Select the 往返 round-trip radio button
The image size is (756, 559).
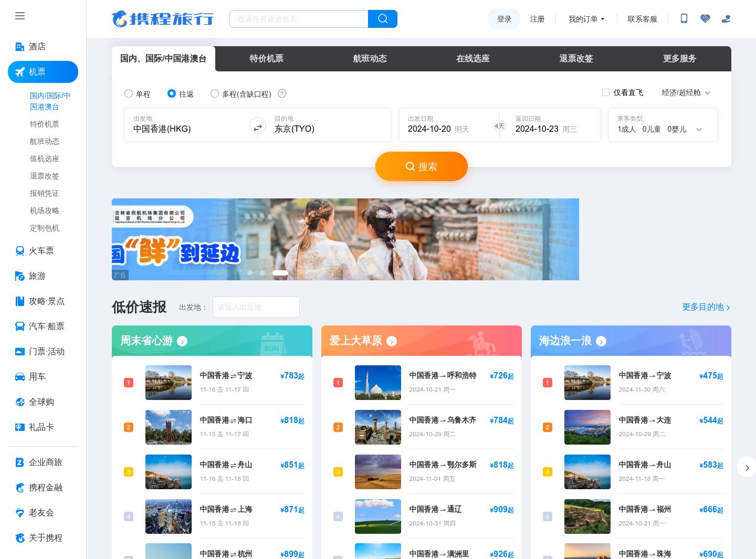point(172,93)
